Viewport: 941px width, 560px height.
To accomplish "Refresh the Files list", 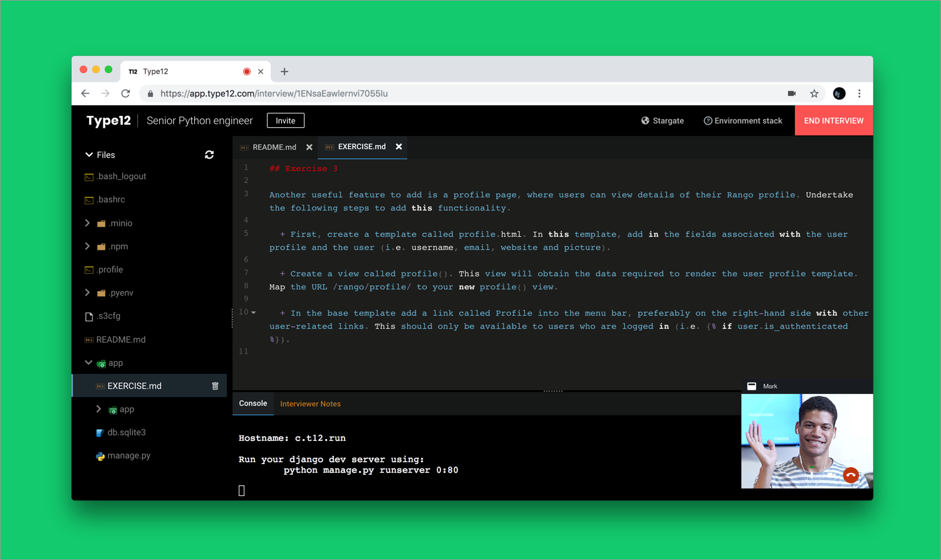I will pyautogui.click(x=209, y=155).
